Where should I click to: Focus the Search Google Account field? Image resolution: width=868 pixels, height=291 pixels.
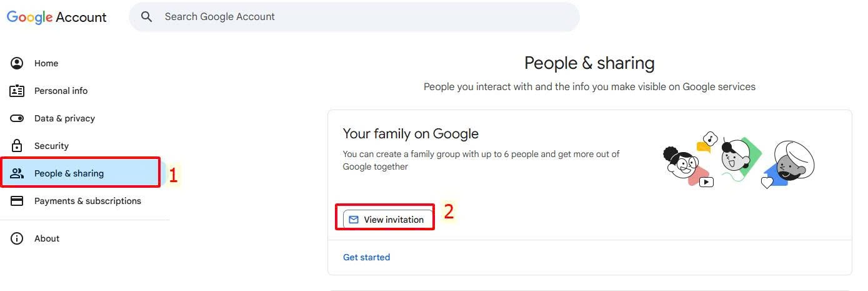point(362,17)
